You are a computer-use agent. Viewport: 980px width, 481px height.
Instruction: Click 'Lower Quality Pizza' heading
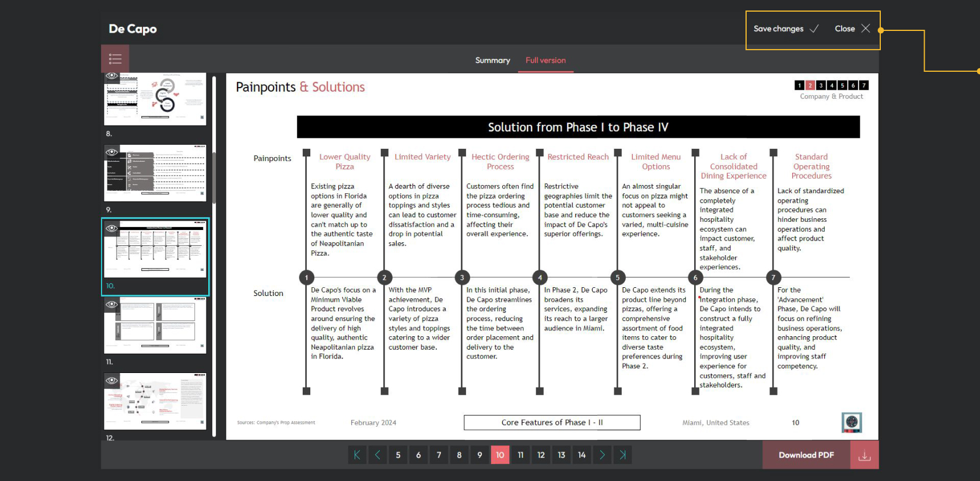[x=345, y=162]
